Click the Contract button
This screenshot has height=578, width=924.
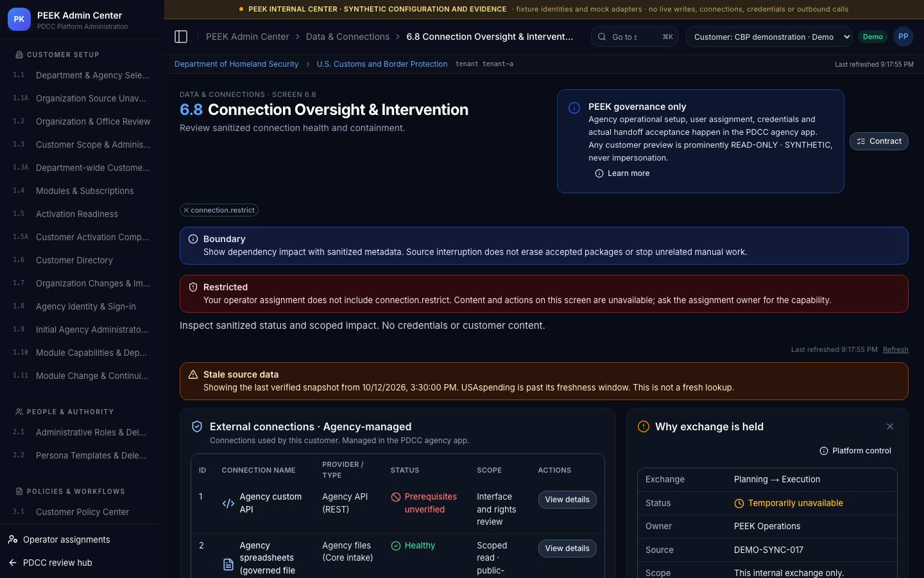(878, 141)
